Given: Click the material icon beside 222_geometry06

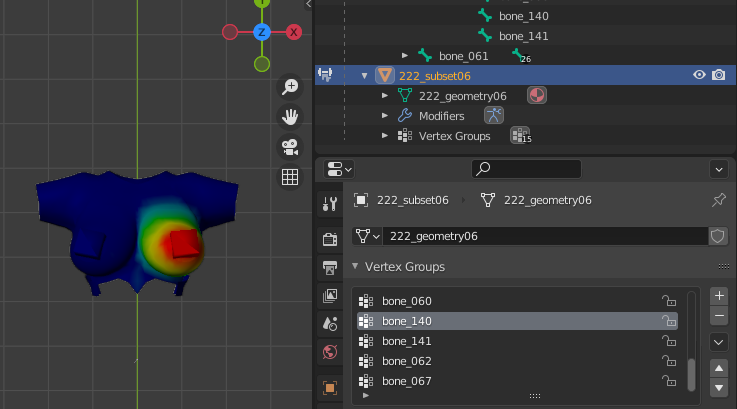Looking at the screenshot, I should tap(537, 95).
